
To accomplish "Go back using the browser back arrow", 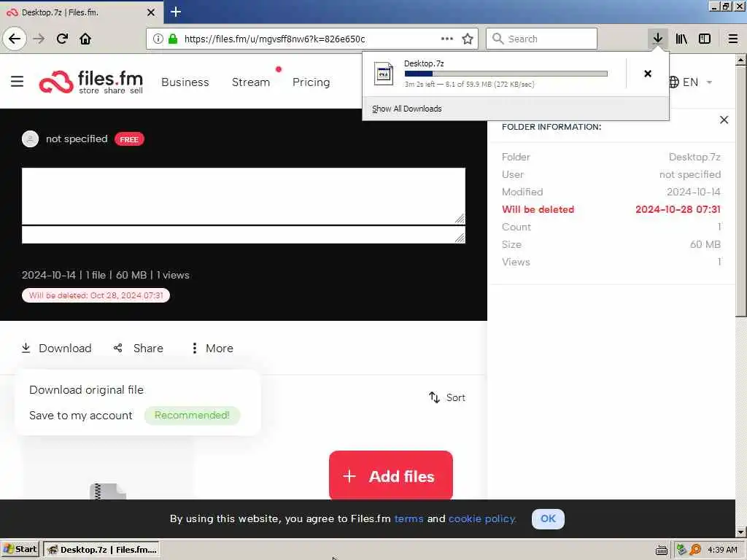I will pyautogui.click(x=15, y=39).
